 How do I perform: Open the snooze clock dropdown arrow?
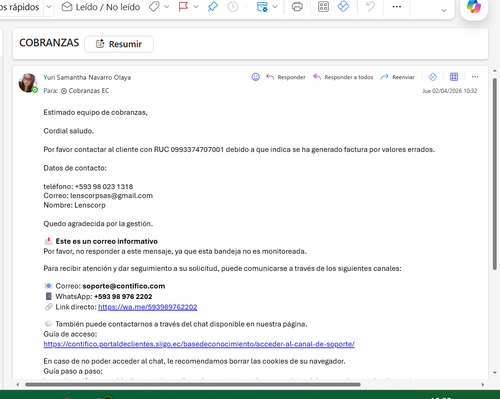(x=246, y=7)
